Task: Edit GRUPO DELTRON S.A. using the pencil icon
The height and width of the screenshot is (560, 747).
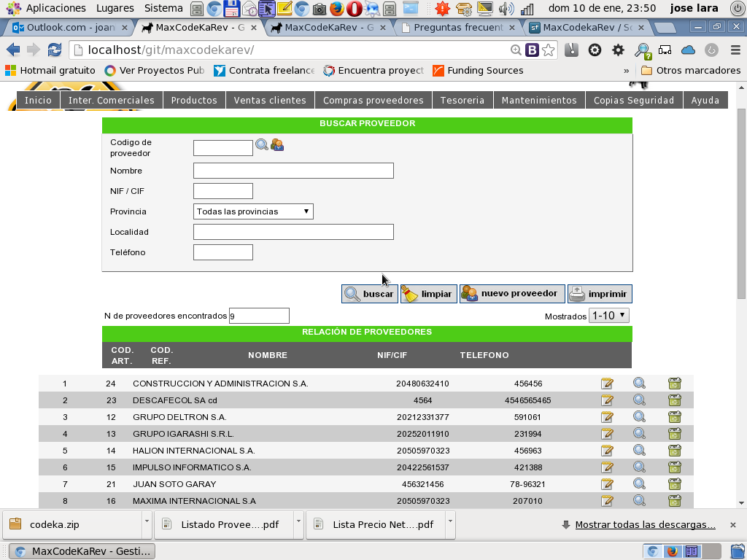Action: click(x=607, y=416)
